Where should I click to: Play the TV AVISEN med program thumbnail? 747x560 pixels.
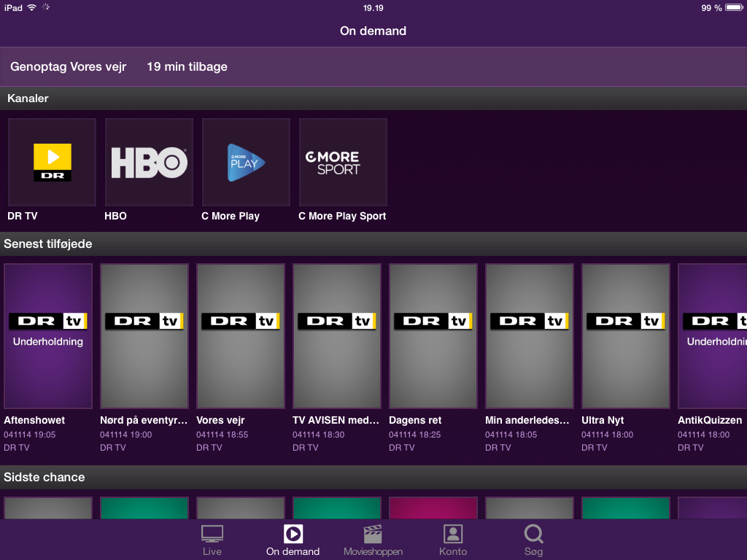pos(337,335)
